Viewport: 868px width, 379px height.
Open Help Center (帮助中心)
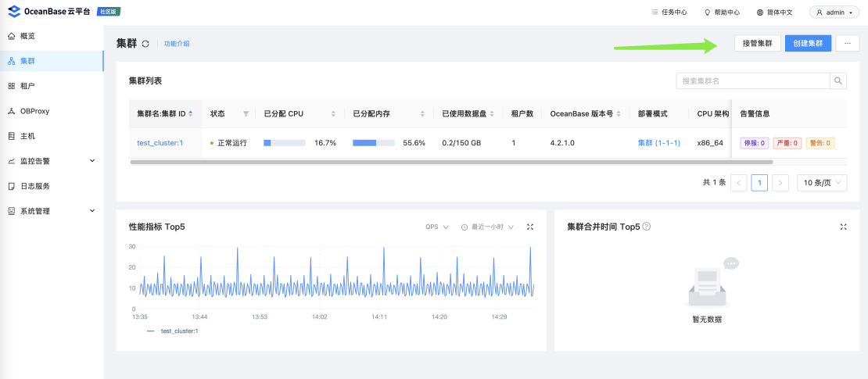(x=722, y=13)
